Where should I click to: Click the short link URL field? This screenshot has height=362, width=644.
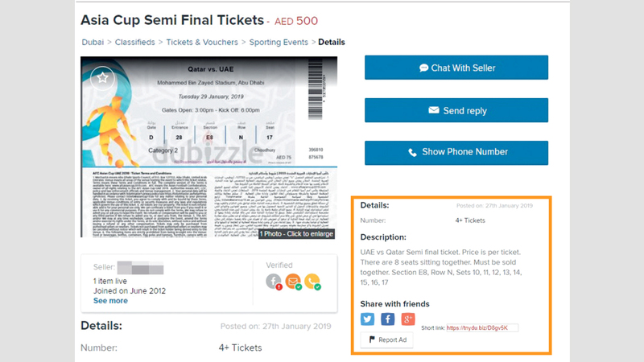pos(482,328)
